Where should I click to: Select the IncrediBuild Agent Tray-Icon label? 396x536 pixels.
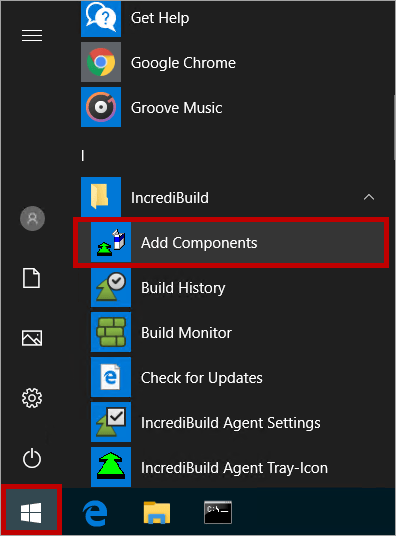point(234,468)
